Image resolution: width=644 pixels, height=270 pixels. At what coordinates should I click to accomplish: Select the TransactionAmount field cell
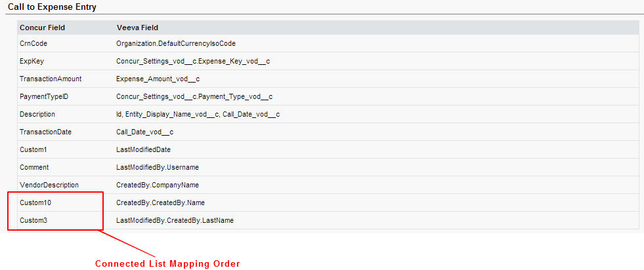click(x=51, y=79)
